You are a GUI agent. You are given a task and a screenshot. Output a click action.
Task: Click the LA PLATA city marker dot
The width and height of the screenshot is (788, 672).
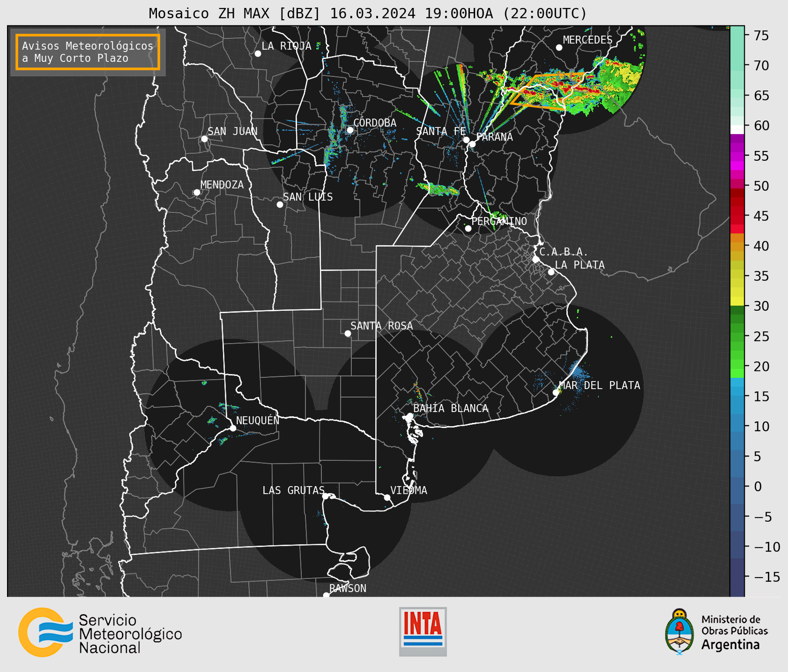click(x=551, y=272)
